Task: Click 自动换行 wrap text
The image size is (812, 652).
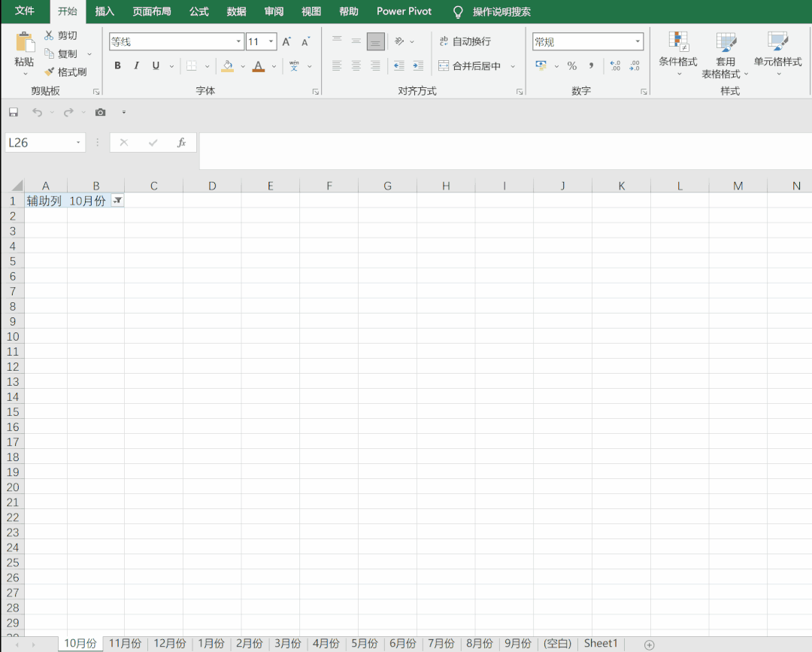Action: 465,41
